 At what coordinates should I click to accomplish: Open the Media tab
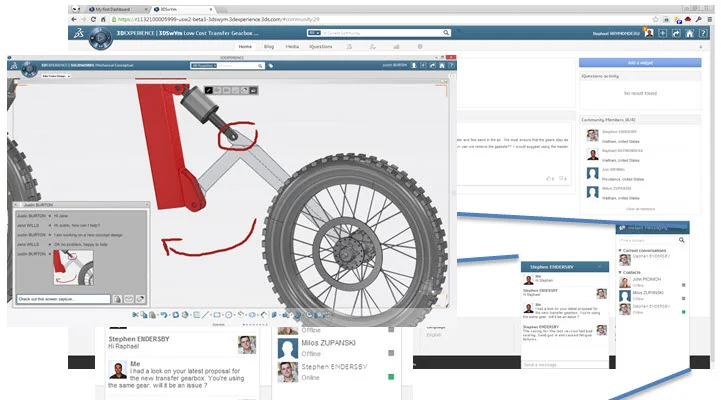click(x=292, y=47)
